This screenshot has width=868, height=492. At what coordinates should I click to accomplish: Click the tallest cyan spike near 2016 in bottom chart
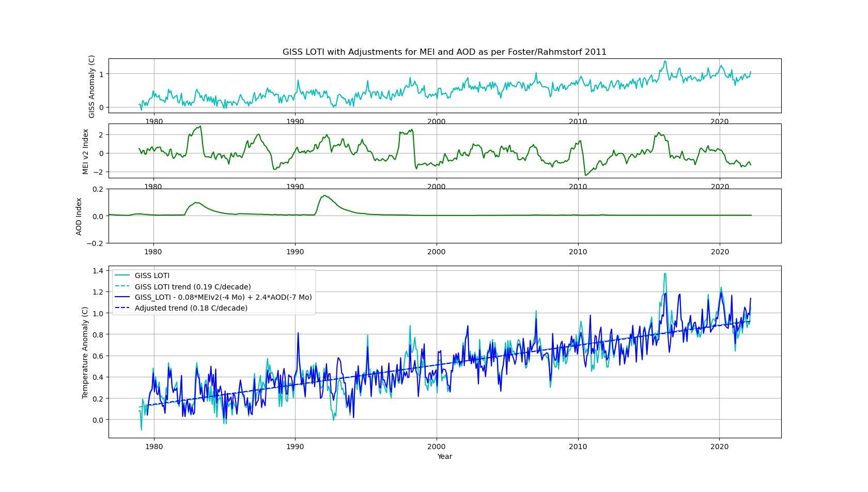click(x=665, y=274)
